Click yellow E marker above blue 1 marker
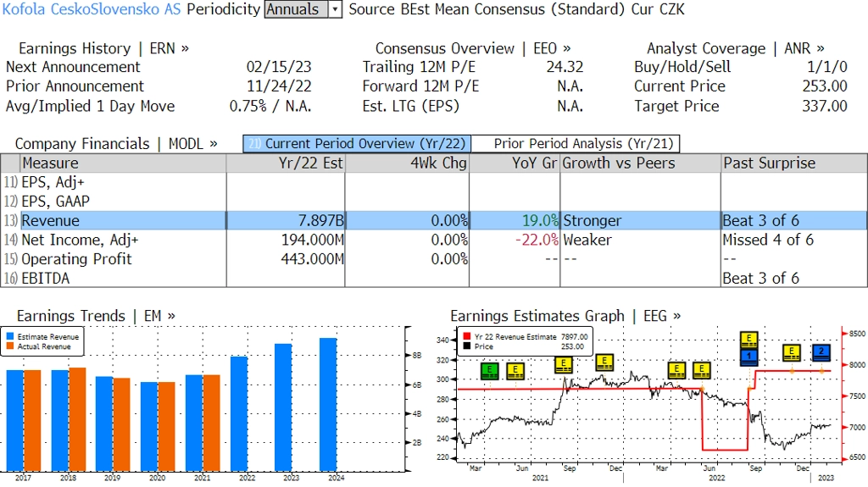Image resolution: width=868 pixels, height=487 pixels. tap(749, 340)
